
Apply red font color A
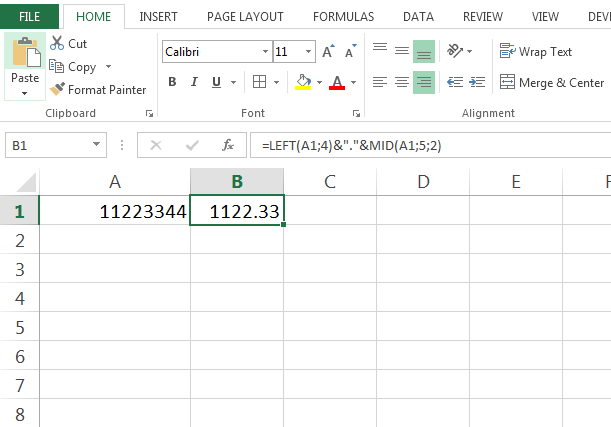pos(337,82)
